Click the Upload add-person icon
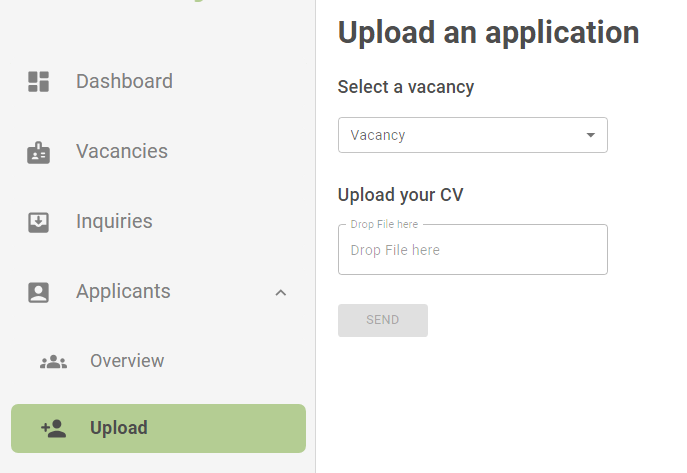The image size is (687, 473). [x=53, y=429]
